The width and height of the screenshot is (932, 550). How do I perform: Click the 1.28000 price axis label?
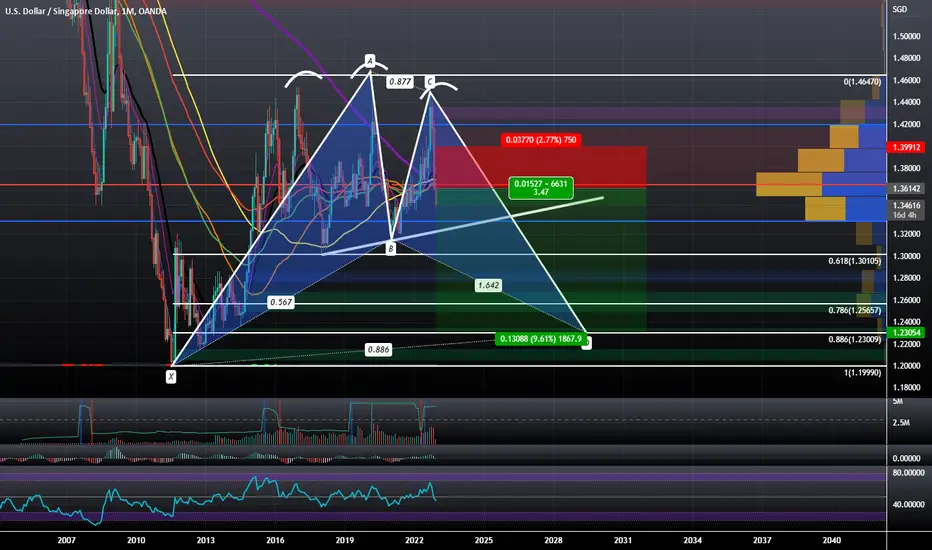pyautogui.click(x=906, y=278)
